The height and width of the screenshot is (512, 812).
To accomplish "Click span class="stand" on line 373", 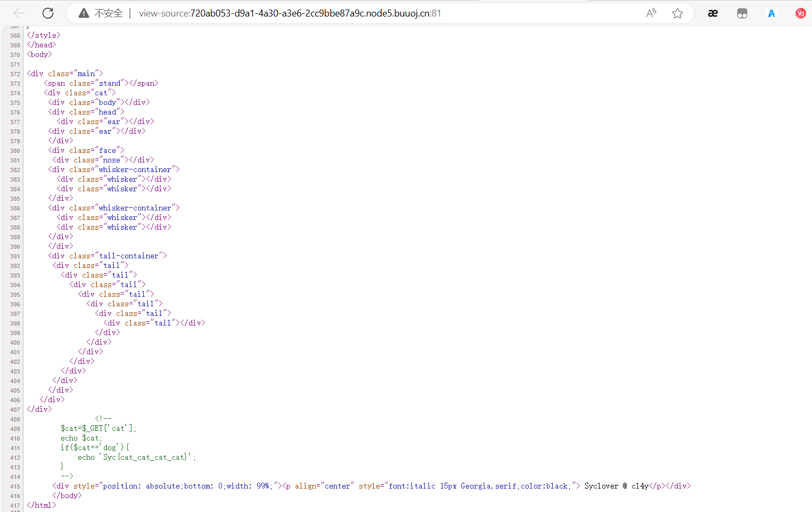I will pos(86,84).
